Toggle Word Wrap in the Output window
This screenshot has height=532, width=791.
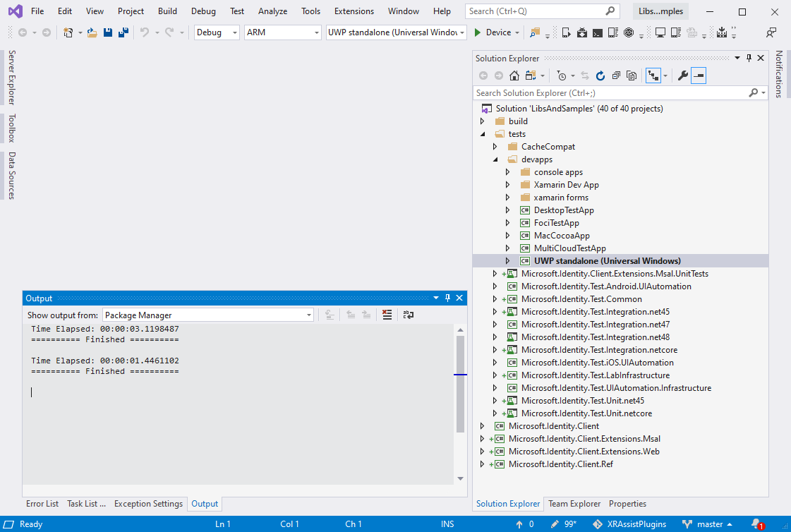[408, 315]
